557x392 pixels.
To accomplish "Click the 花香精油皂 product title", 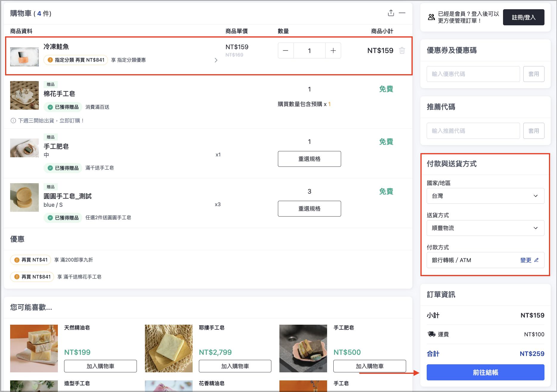I will click(212, 383).
